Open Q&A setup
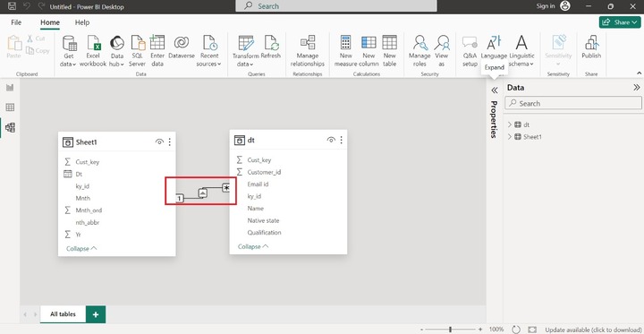Viewport: 644px width, 334px height. (x=470, y=51)
